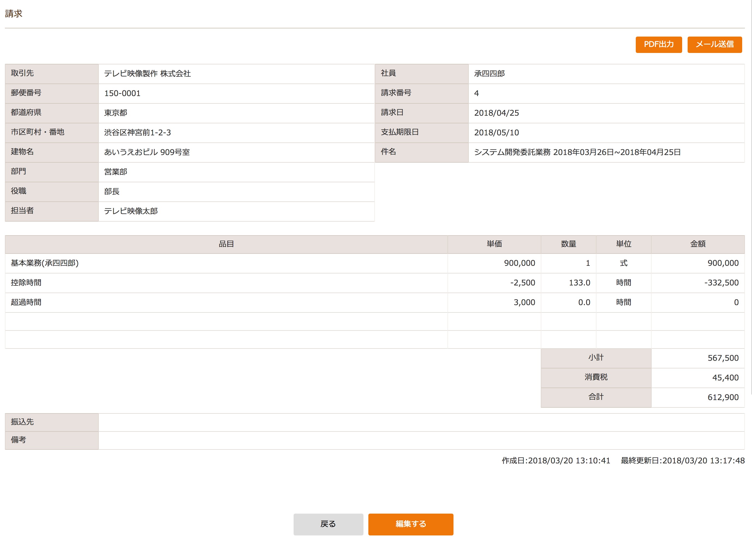Click the 都道府県 label cell
The height and width of the screenshot is (560, 752).
52,113
